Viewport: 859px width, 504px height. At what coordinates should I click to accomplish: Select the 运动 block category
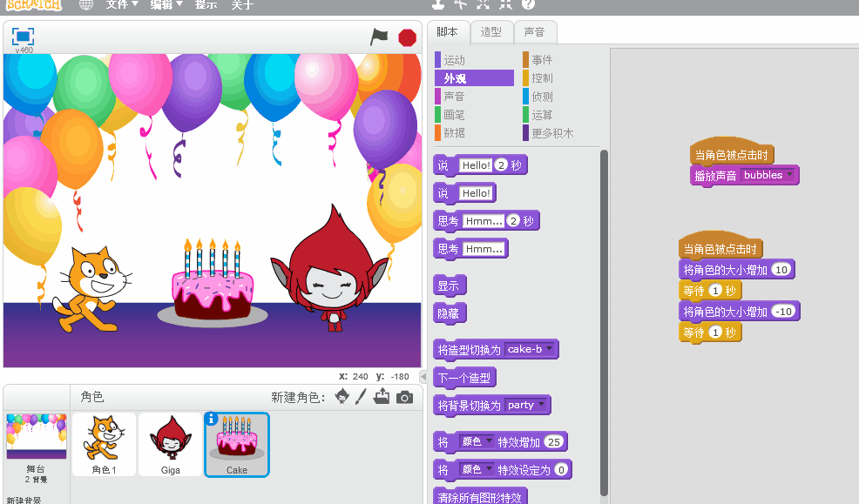(x=454, y=60)
